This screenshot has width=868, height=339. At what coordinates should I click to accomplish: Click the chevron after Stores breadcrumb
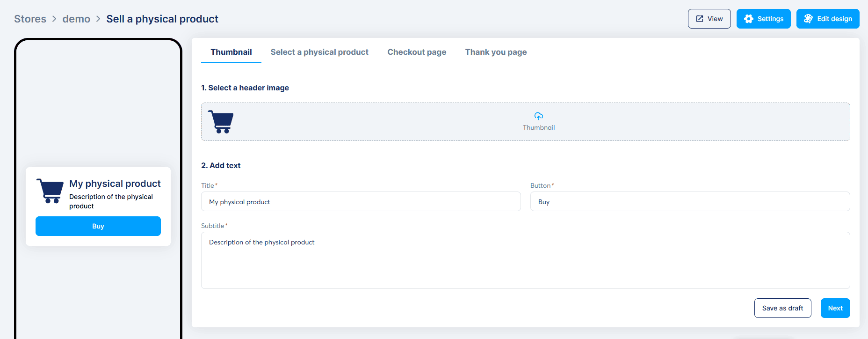click(54, 19)
